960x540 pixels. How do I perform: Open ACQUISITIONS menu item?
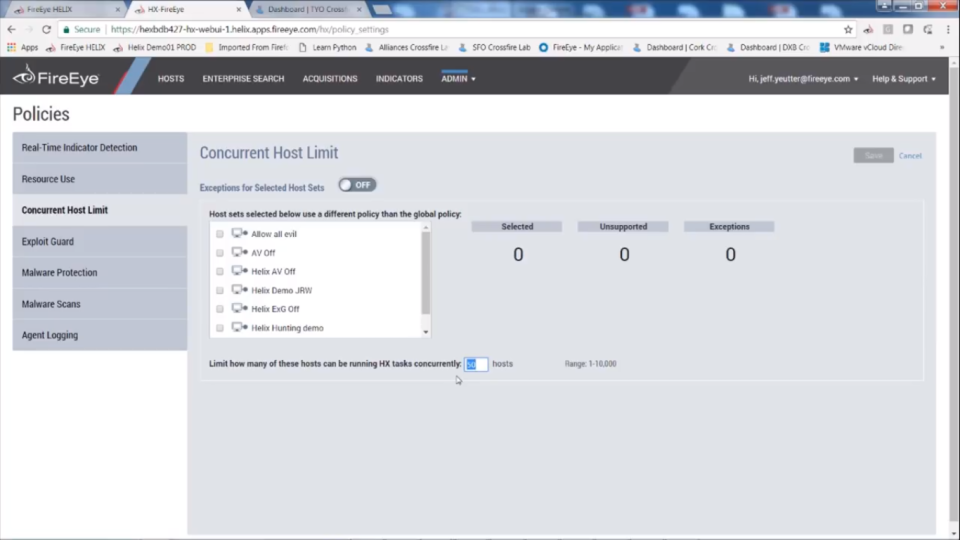(330, 78)
